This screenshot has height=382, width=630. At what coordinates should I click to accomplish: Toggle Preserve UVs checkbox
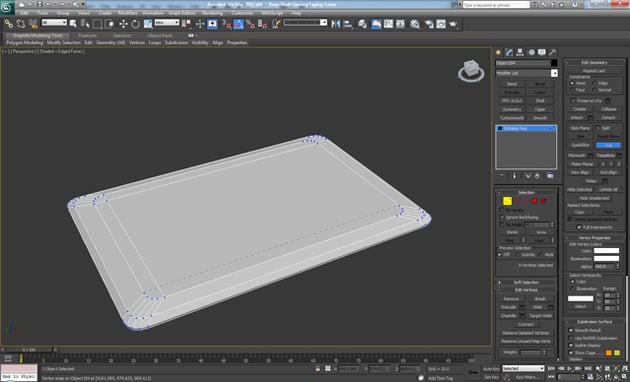pos(573,101)
